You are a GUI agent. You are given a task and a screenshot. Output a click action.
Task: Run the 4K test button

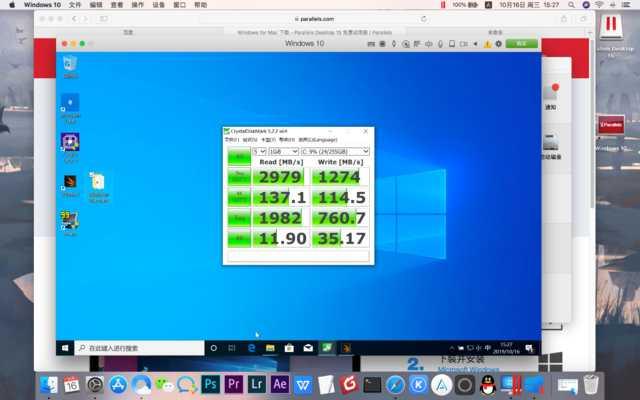pos(239,238)
